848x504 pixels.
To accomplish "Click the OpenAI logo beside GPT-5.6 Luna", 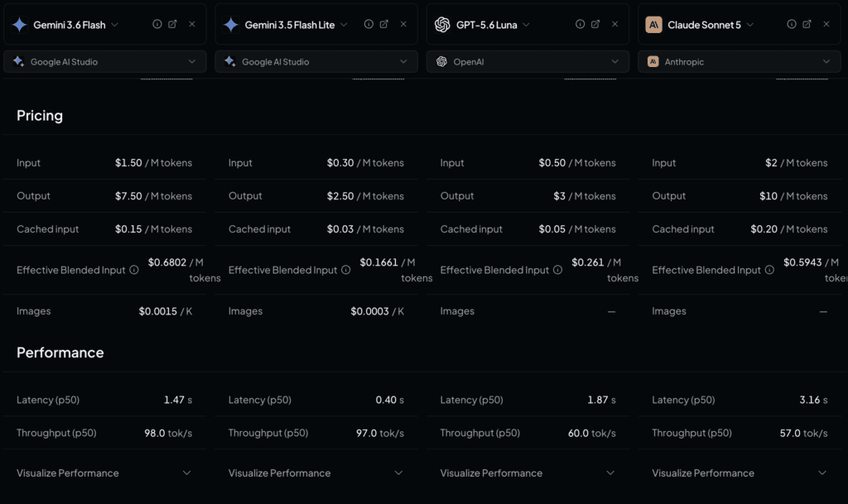I will [442, 25].
